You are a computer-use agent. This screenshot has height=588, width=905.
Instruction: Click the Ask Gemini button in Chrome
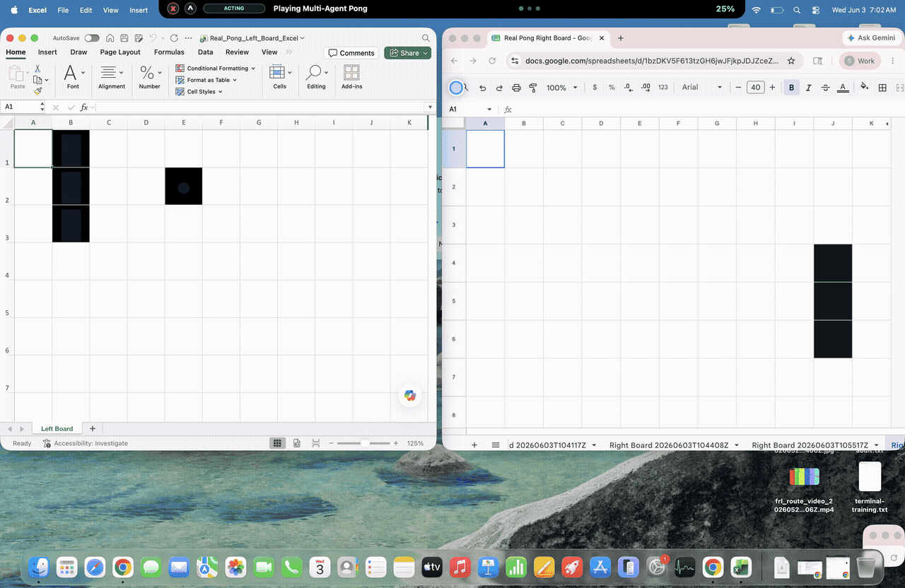(870, 38)
